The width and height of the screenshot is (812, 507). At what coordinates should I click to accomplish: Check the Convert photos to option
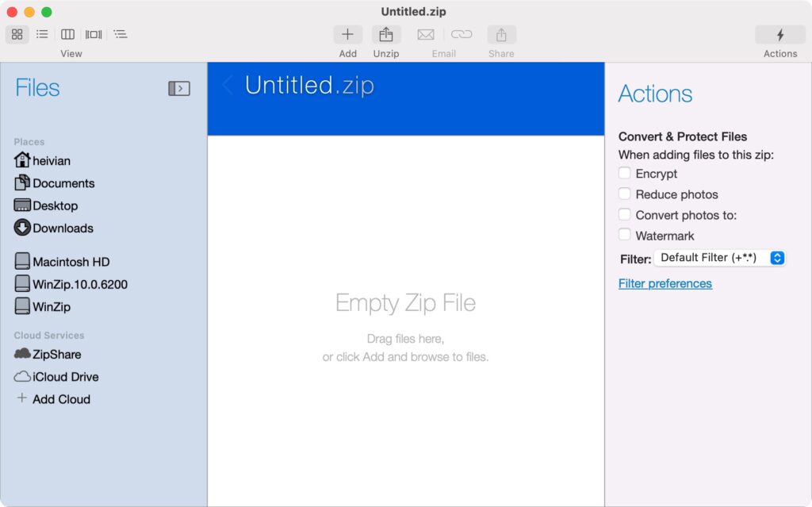[624, 214]
